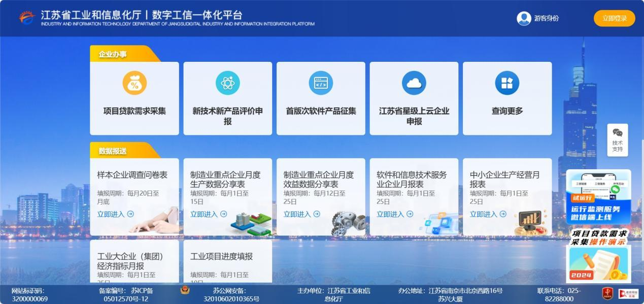The width and height of the screenshot is (644, 304).
Task: Click 立即进入 for 制造业重点企业月度效益数据分享表
Action: click(301, 214)
